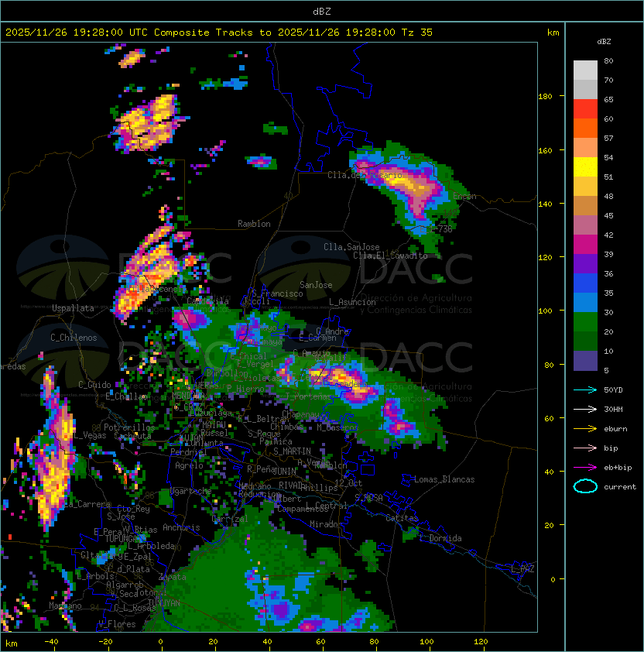Image resolution: width=644 pixels, height=652 pixels.
Task: Click the 180 km tick on right axis
Action: point(545,97)
